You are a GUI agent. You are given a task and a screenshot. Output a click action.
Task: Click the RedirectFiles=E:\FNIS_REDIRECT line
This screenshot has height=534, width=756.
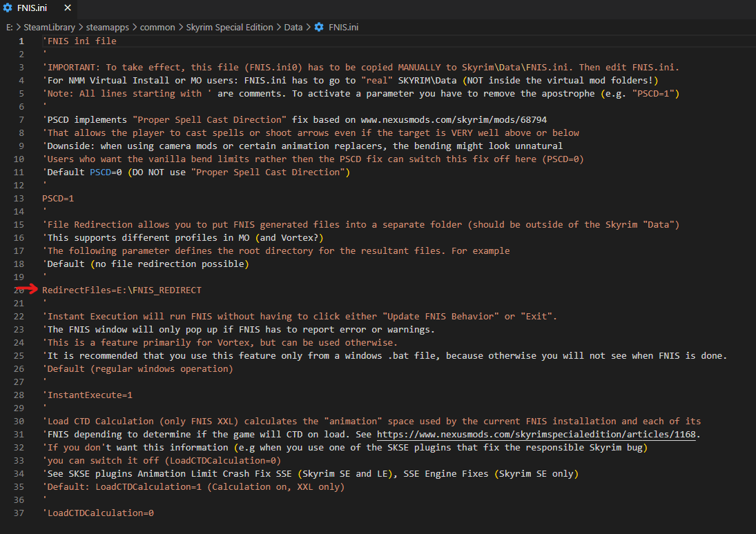click(122, 290)
